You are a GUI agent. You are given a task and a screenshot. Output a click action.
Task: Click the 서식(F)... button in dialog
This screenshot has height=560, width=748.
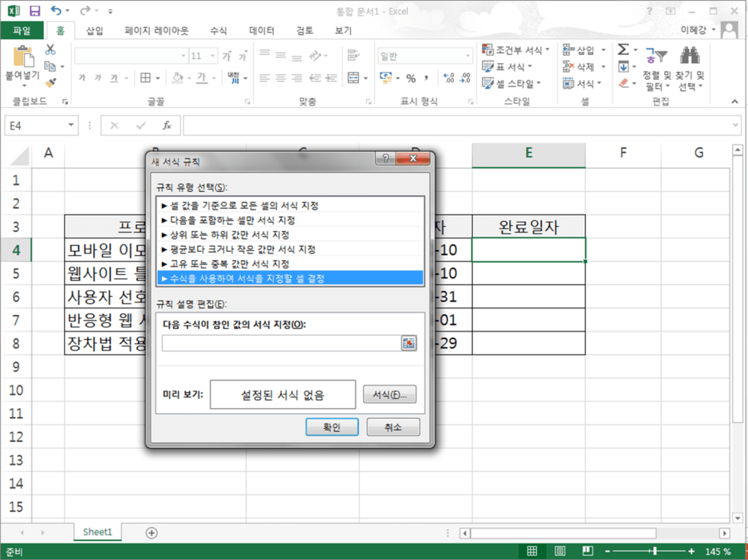click(x=390, y=395)
